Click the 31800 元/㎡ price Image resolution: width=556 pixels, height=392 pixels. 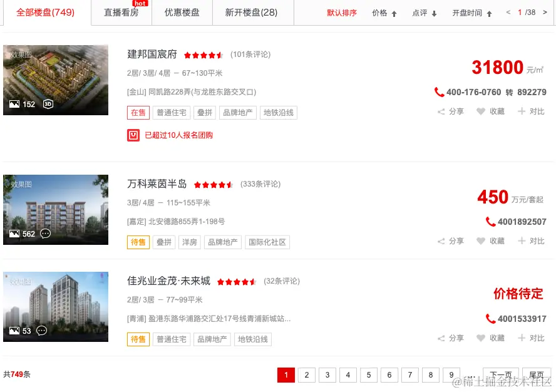point(507,68)
